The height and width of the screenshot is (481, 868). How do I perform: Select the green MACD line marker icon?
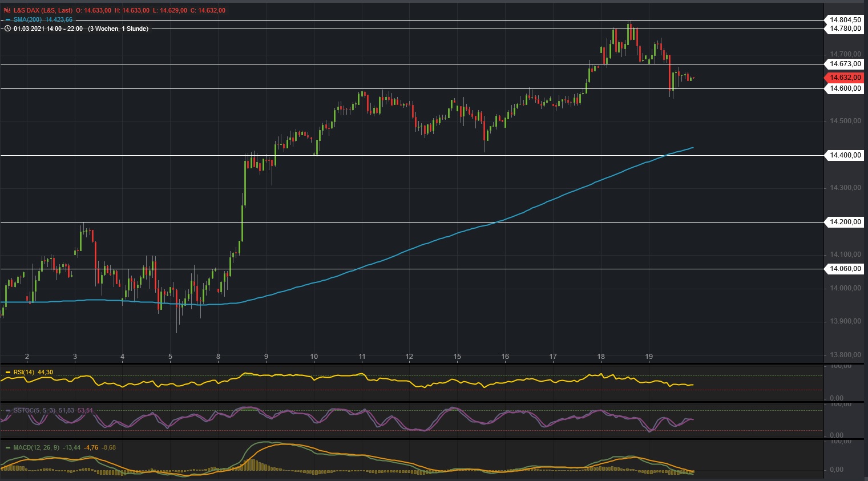click(8, 447)
